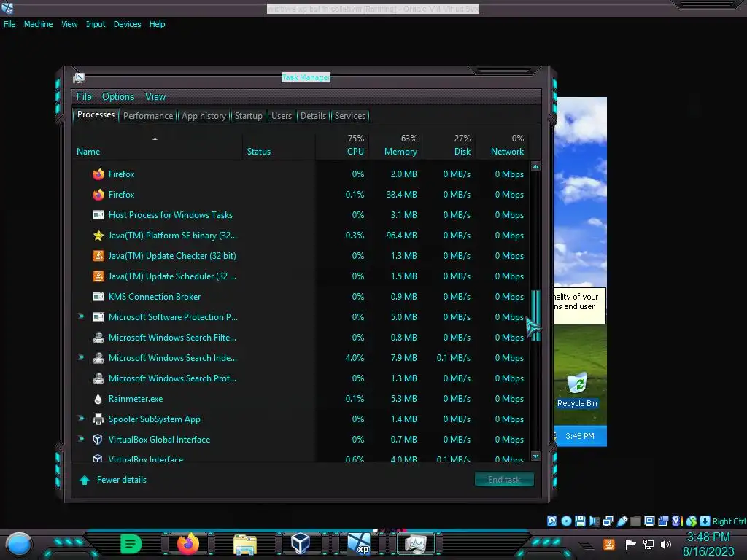747x560 pixels.
Task: Sort processes by the CPU column header
Action: coord(342,145)
